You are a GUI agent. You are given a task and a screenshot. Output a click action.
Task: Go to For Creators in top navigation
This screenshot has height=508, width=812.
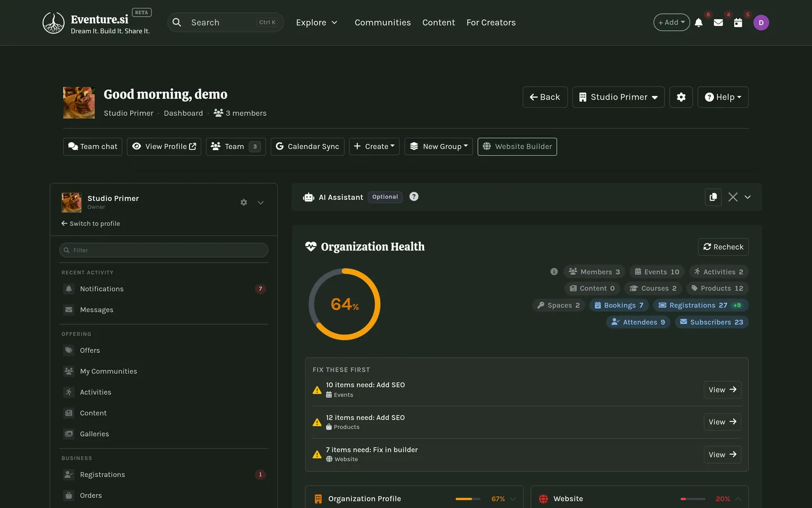491,23
